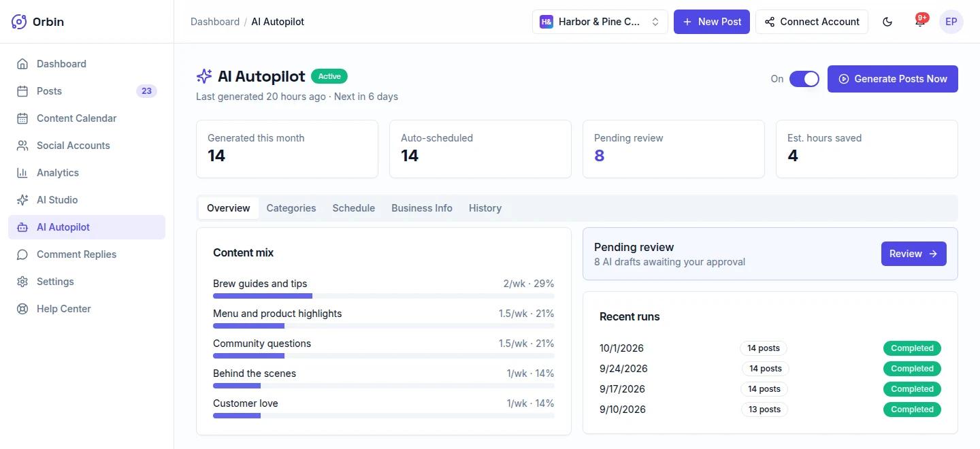
Task: Click Completed status for 9/10/2026 run
Action: (x=912, y=410)
